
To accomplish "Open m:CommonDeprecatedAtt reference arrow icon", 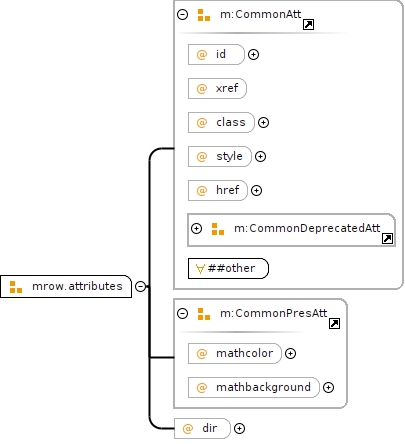I will [x=387, y=239].
